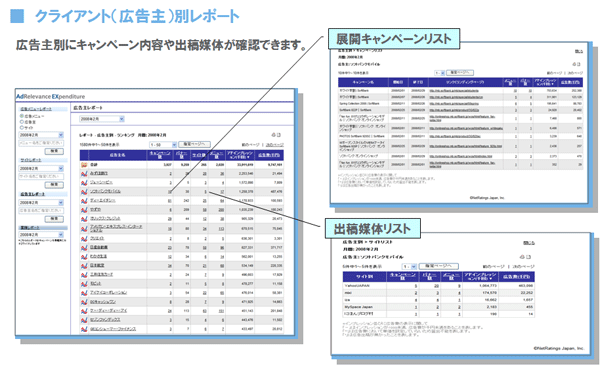Click 検索 button under 広告メニューレポート
600x383 pixels.
54,151
